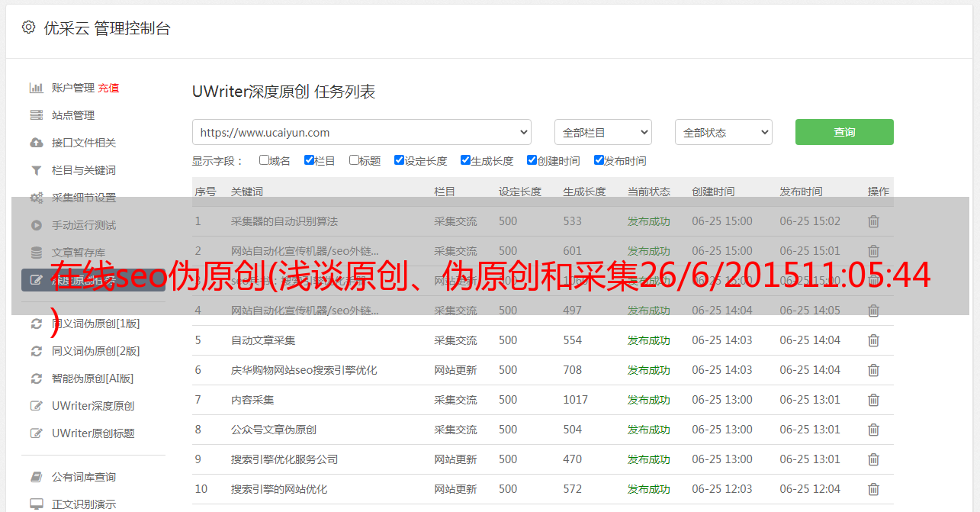The height and width of the screenshot is (512, 980).
Task: Click the green 查询 button
Action: tap(843, 132)
